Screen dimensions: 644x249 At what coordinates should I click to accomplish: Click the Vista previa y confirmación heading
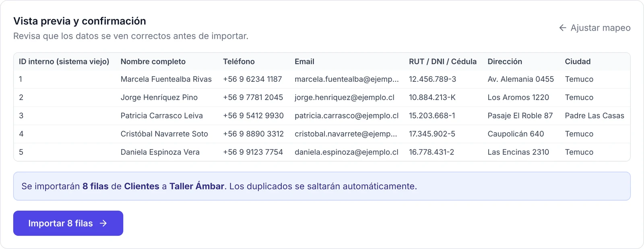coord(80,21)
